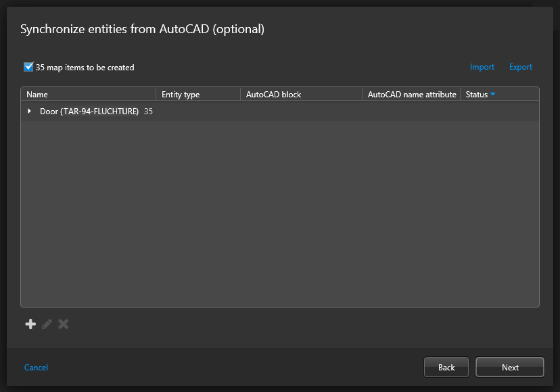Go to the previous step with Back

click(x=446, y=367)
